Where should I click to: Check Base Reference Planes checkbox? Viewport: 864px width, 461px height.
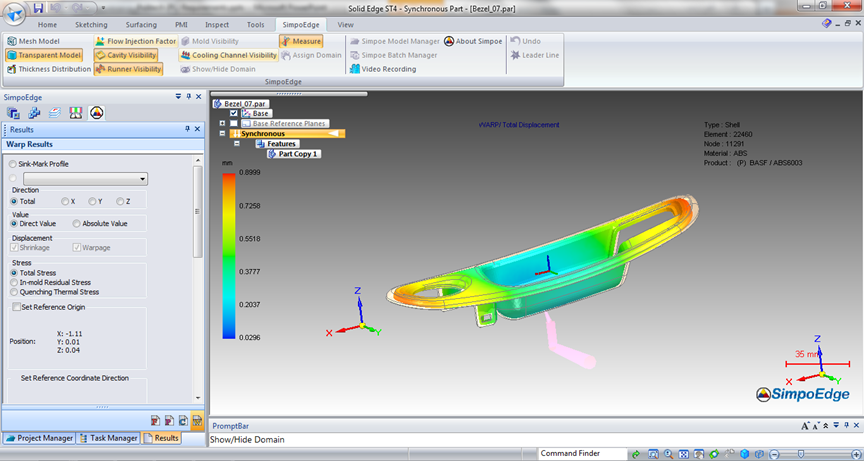tap(234, 124)
